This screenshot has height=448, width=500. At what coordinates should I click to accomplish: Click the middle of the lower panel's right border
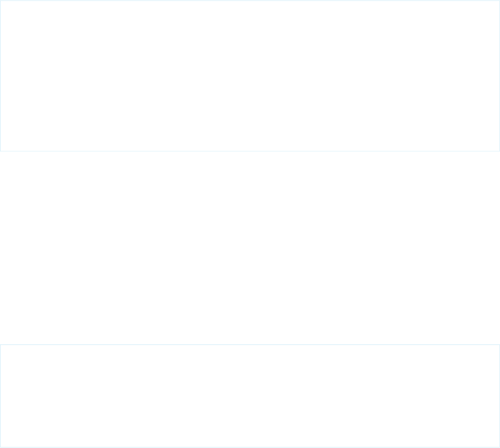(499, 396)
